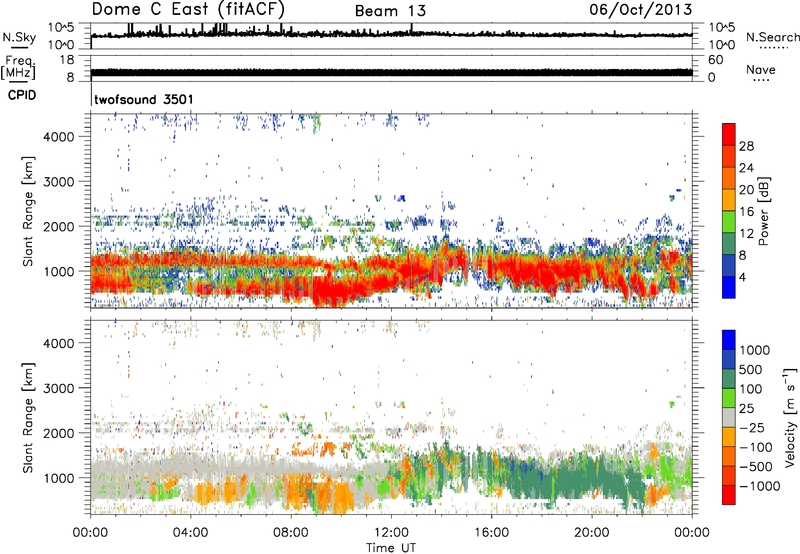
Task: Click the 'twofsound 3501' text
Action: pyautogui.click(x=144, y=99)
